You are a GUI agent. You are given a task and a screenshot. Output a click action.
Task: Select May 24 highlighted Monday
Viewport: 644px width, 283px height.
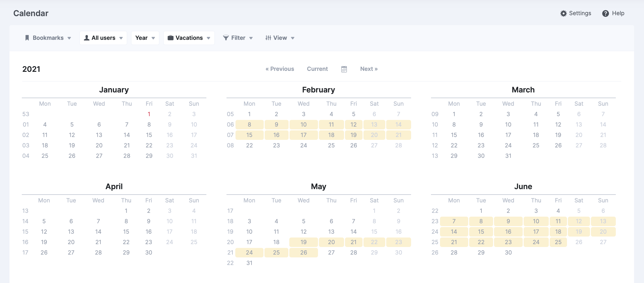pos(249,252)
